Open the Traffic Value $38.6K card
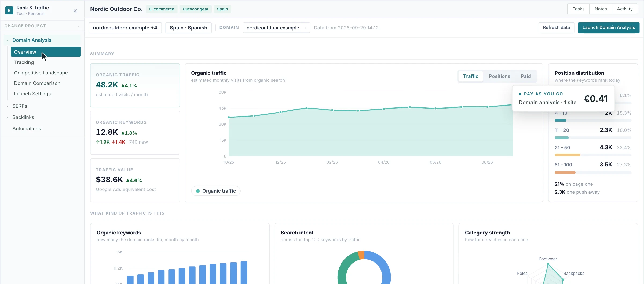The height and width of the screenshot is (284, 644). [x=135, y=180]
